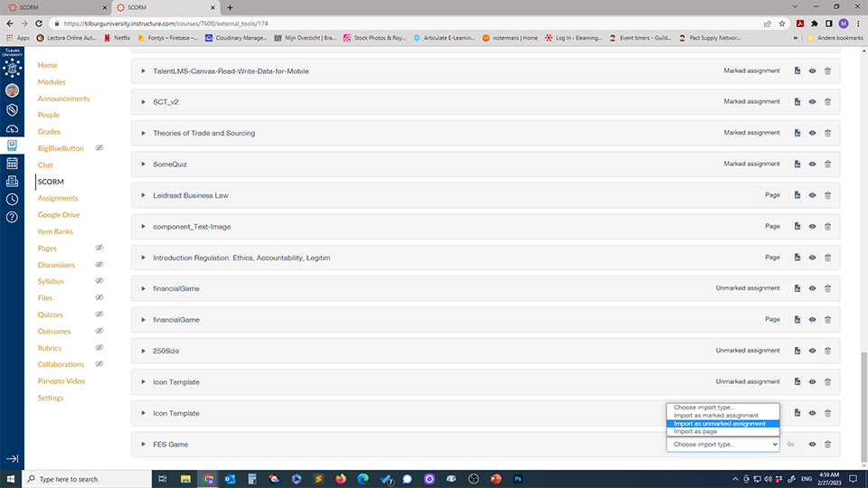Expand the Theories of Trade and Sourcing row
This screenshot has width=868, height=488.
coord(143,133)
